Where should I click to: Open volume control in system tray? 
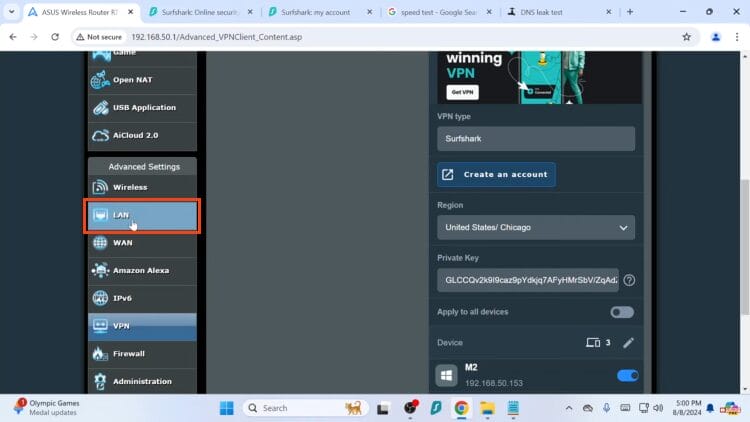[x=658, y=408]
